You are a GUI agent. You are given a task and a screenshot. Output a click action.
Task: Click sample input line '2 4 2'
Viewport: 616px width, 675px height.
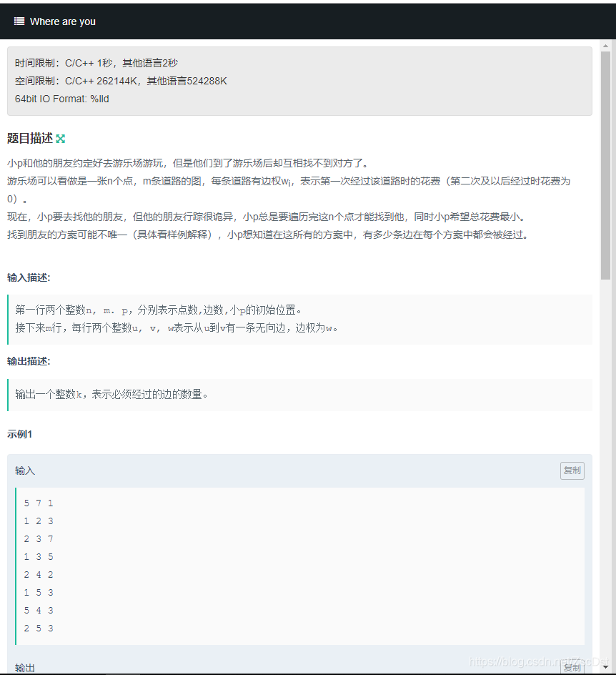pos(39,575)
